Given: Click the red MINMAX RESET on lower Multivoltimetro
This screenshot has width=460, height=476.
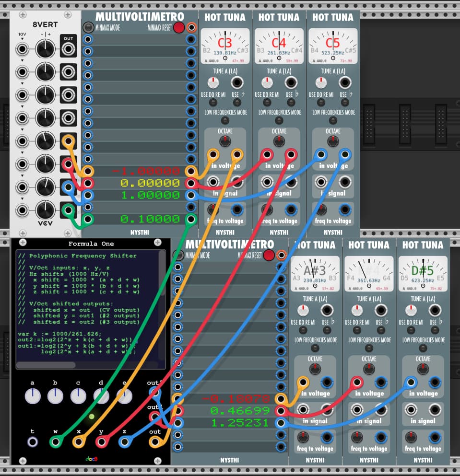Looking at the screenshot, I should (269, 255).
